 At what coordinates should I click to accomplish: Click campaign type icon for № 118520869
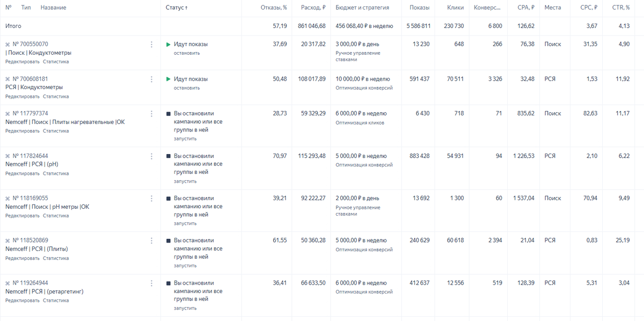coord(8,240)
